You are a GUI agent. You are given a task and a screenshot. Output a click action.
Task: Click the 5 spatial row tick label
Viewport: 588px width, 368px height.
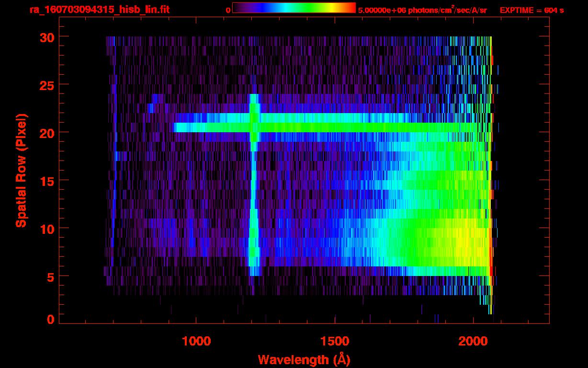50,276
